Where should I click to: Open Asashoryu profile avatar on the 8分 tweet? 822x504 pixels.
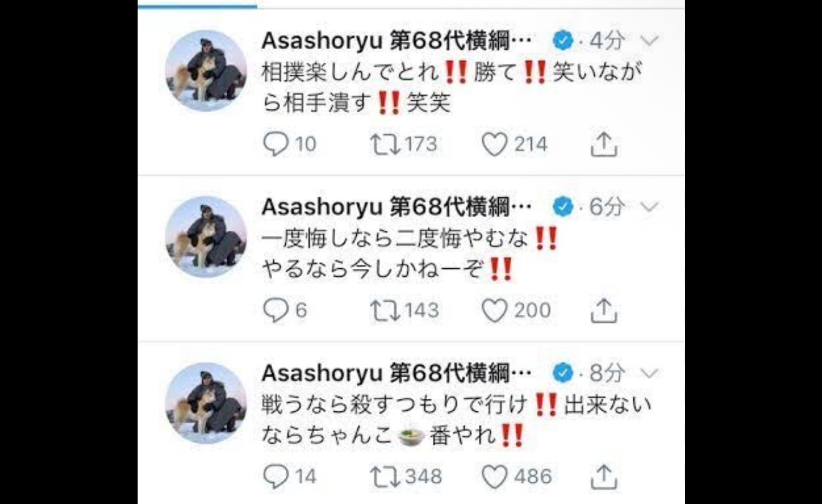(206, 403)
